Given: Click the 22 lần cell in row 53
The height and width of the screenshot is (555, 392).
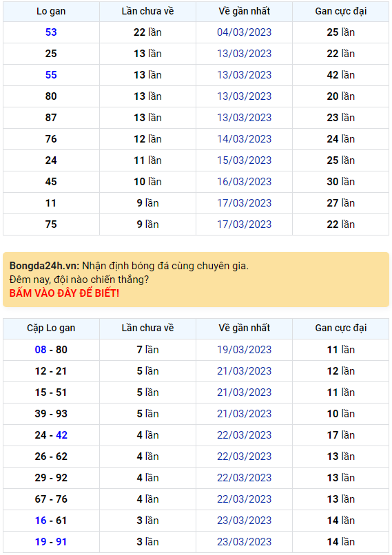Looking at the screenshot, I should click(147, 32).
